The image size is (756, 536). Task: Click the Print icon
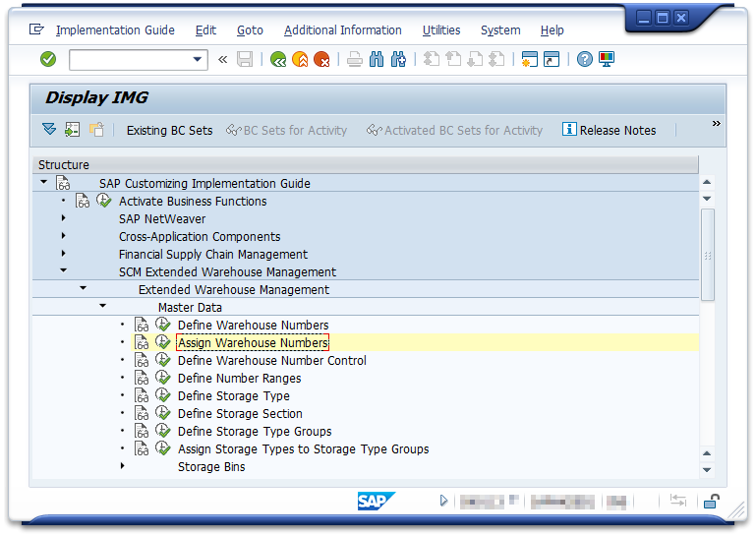[x=355, y=60]
